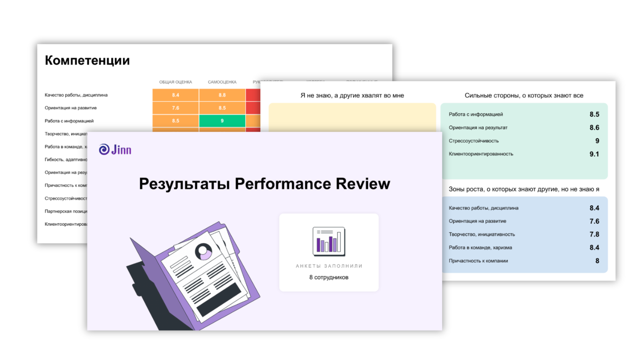Click the orange cell with score 8.4
This screenshot has height=362, width=644.
point(175,95)
